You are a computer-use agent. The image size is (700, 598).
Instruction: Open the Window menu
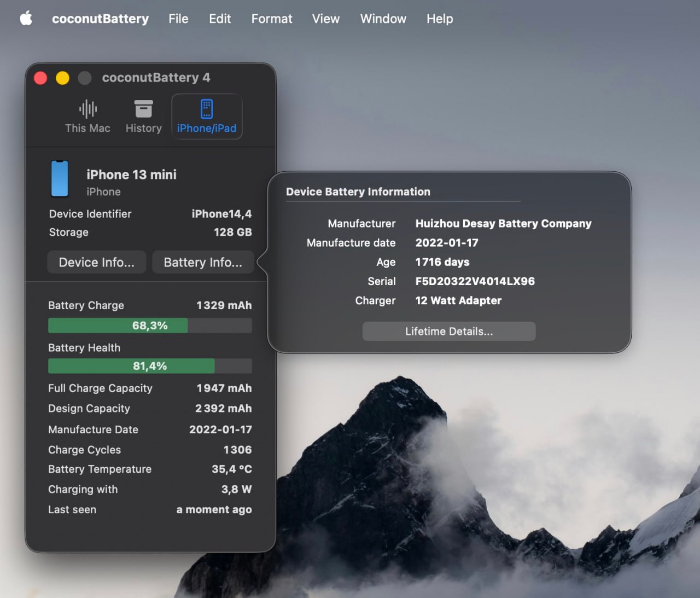pos(383,19)
